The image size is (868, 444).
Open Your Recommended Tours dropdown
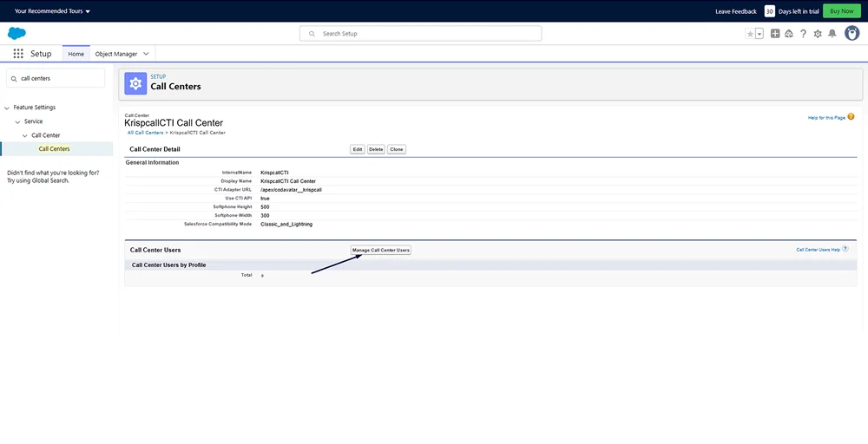[52, 11]
